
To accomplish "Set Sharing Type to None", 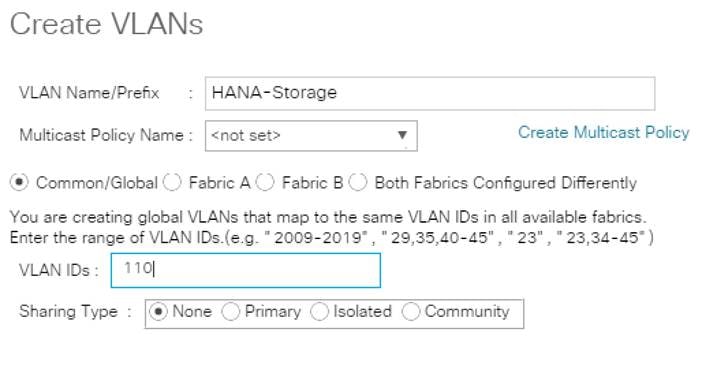I will click(x=158, y=311).
